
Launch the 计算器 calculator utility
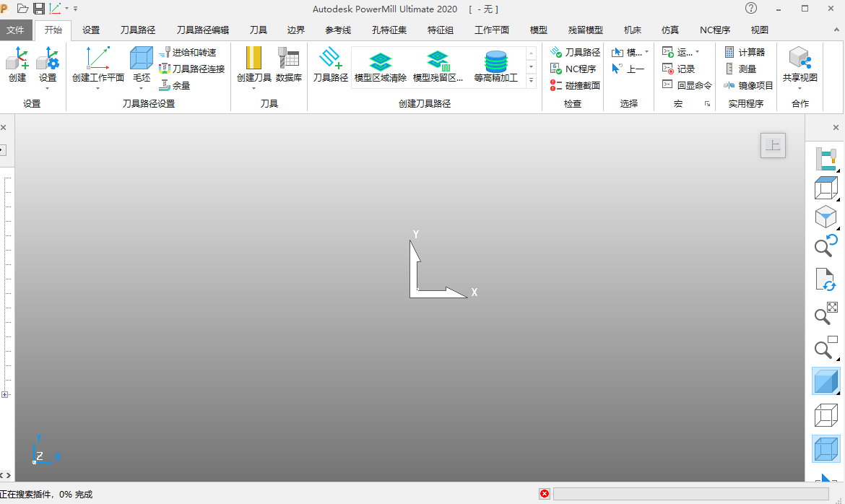point(744,51)
